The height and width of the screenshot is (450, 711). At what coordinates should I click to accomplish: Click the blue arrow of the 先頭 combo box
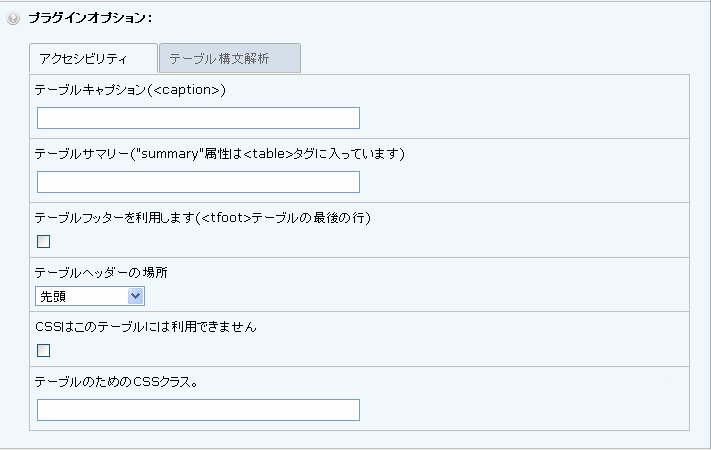click(136, 296)
